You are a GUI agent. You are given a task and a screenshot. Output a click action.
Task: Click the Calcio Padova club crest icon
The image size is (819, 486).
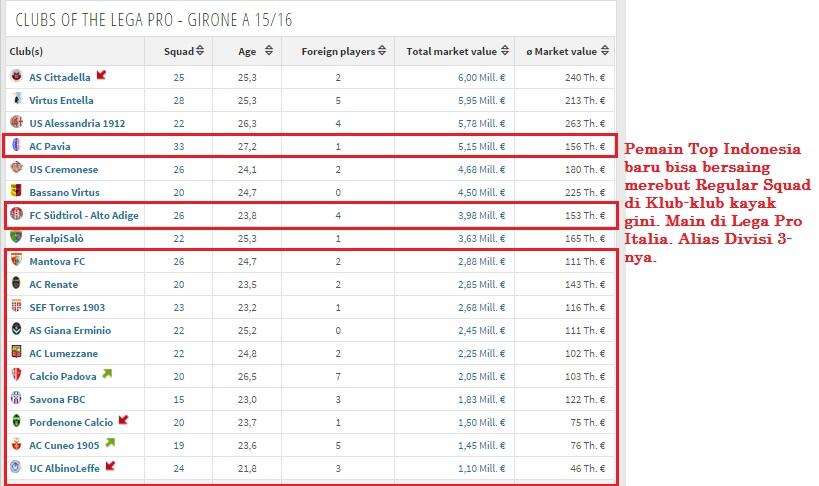click(x=17, y=375)
